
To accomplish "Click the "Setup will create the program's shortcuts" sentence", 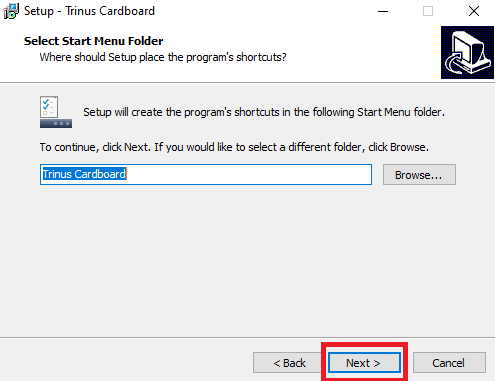I will (x=264, y=112).
